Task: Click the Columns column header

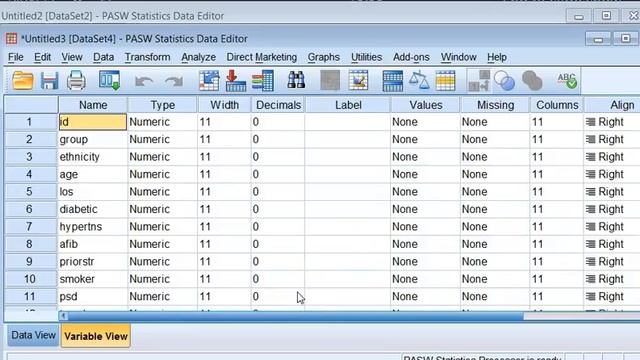Action: 557,105
